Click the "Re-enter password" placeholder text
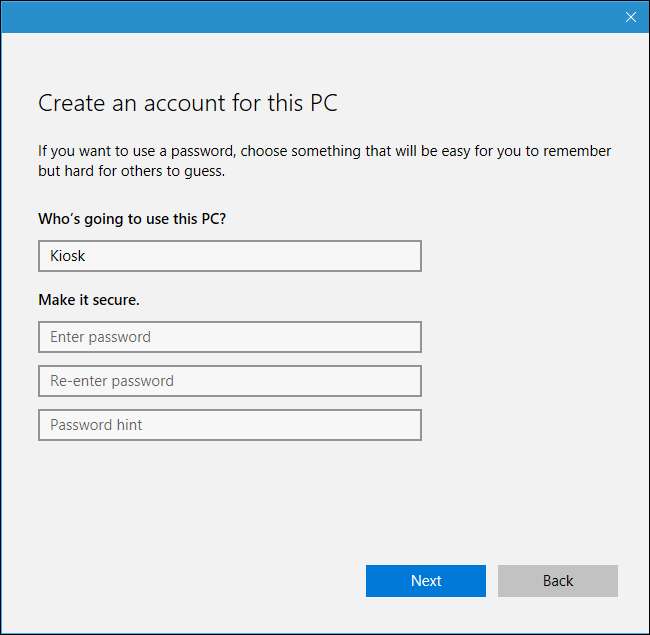The height and width of the screenshot is (635, 650). pyautogui.click(x=112, y=381)
